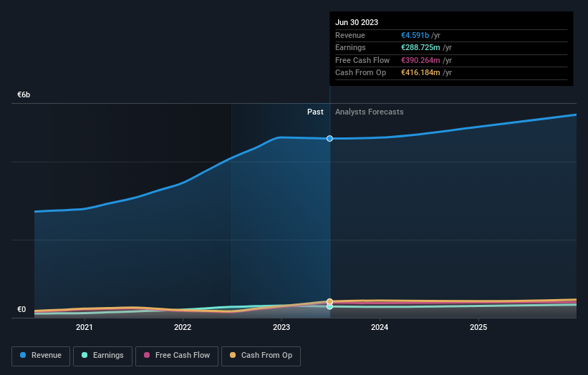Toggle the Free Cash Flow legend button

[x=177, y=356]
